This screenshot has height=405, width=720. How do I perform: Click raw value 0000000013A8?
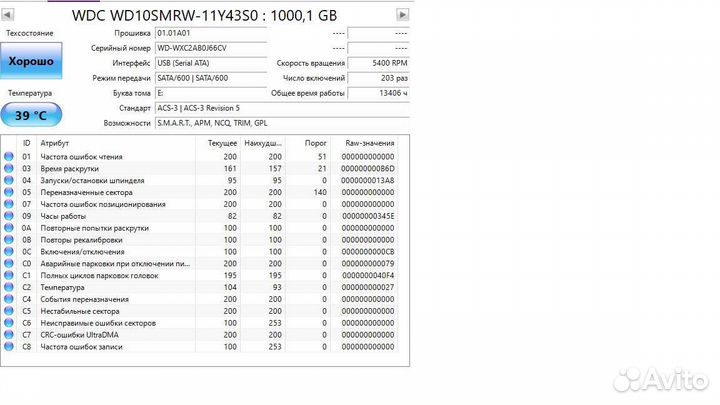[368, 180]
